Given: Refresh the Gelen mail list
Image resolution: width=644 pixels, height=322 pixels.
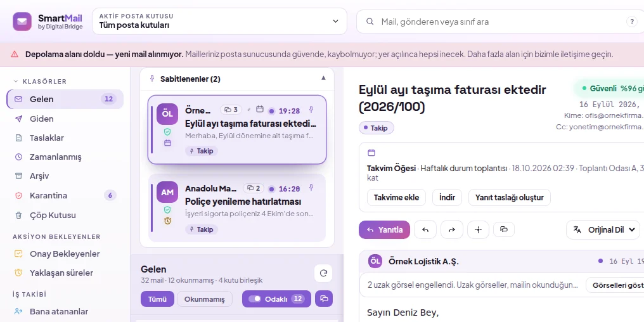Looking at the screenshot, I should point(323,274).
